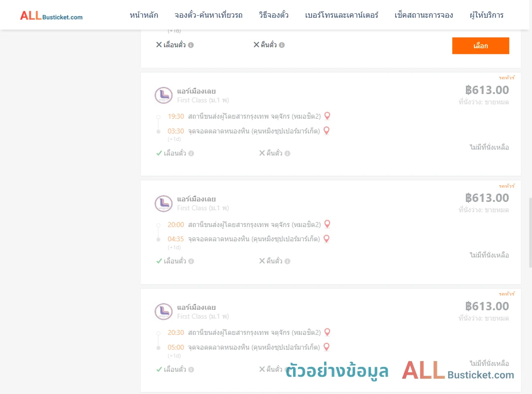Go to หน้าหลัก menu item
The image size is (532, 394).
144,15
